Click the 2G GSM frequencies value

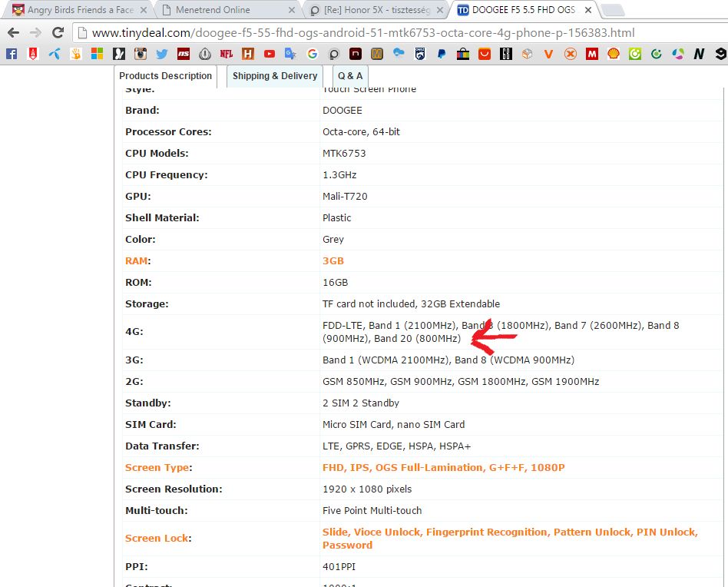tap(461, 382)
